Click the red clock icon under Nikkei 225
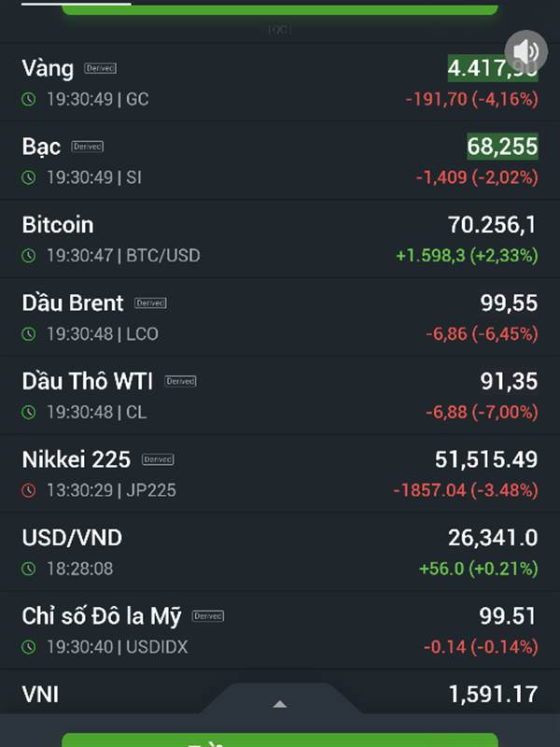Viewport: 560px width, 747px height. point(29,490)
